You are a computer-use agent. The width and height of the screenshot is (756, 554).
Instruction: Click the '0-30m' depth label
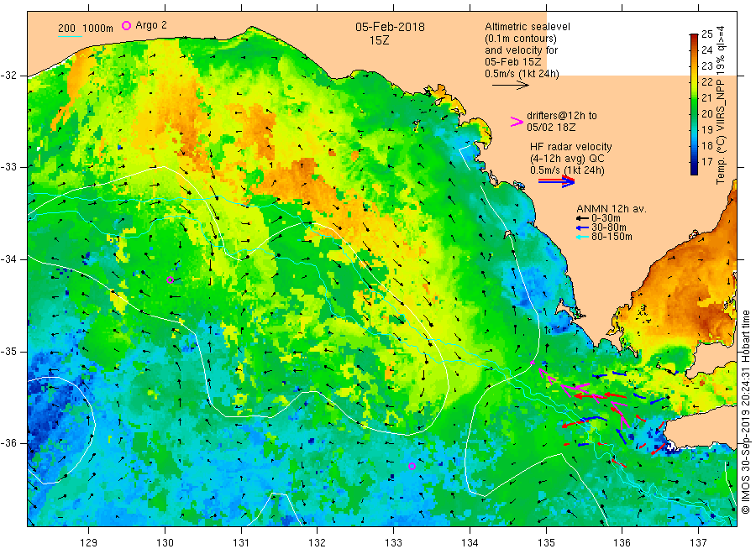coord(606,218)
